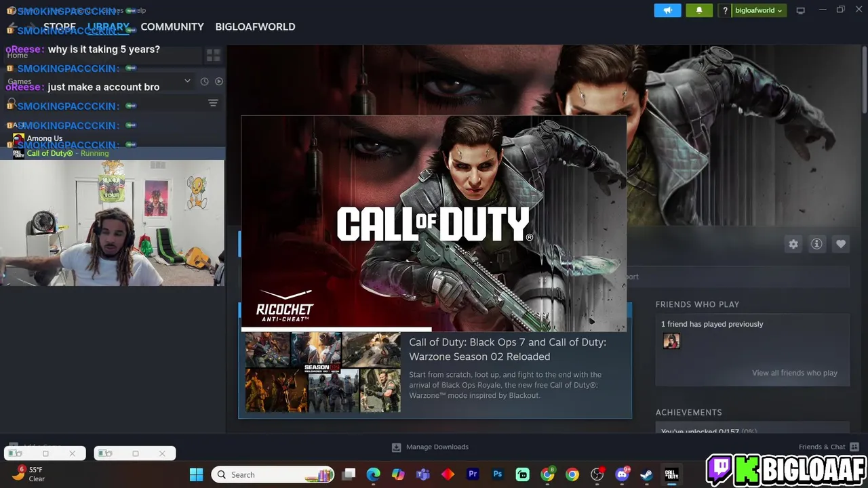Open the Chrome icon with profile badge
Viewport: 868px width, 488px height.
[547, 474]
